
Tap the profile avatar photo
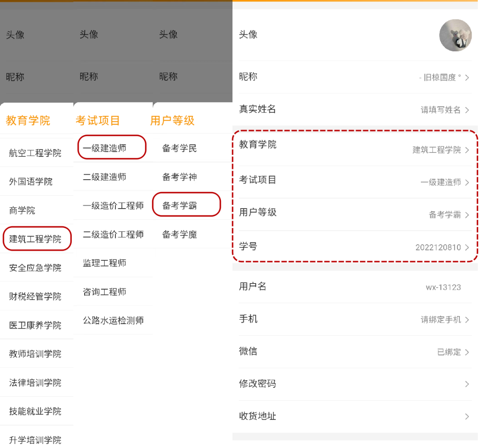click(x=455, y=35)
